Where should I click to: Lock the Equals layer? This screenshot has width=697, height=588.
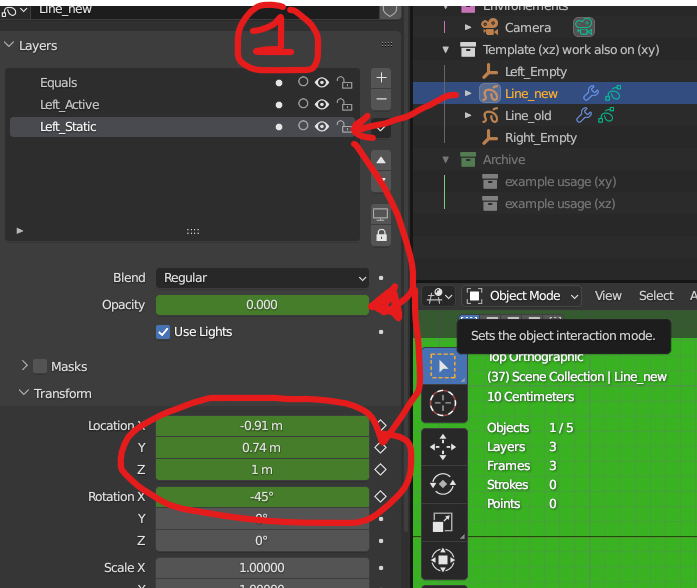pyautogui.click(x=344, y=83)
